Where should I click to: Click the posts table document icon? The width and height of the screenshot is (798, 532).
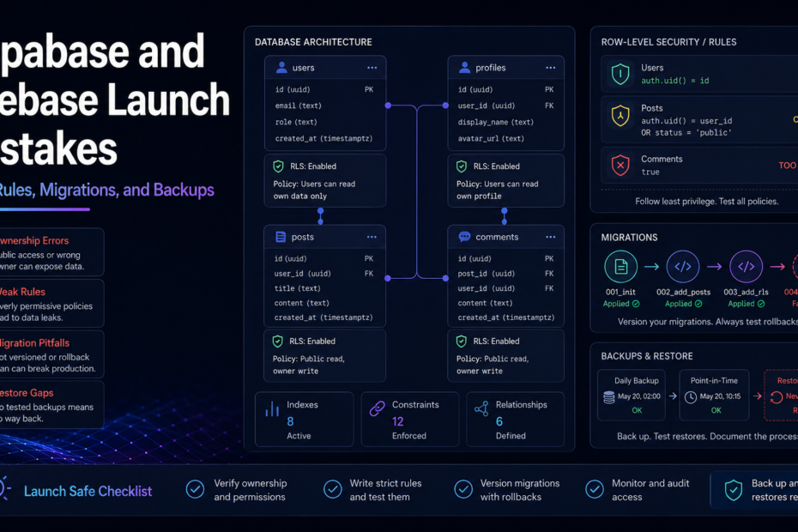point(281,237)
